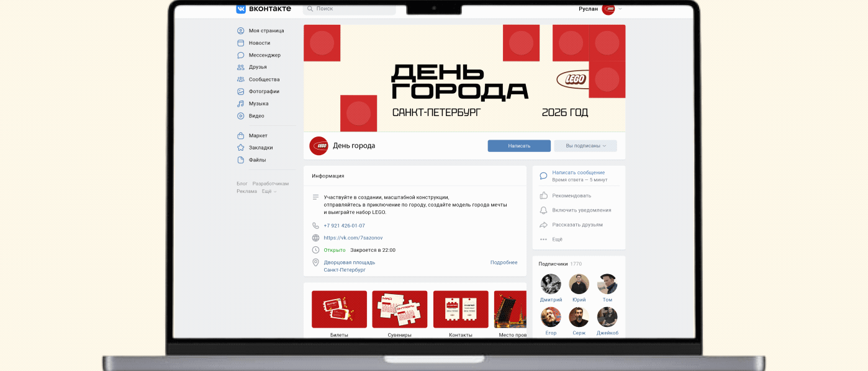Click the phone number +7 921 426-01-07
The height and width of the screenshot is (371, 868).
(344, 226)
